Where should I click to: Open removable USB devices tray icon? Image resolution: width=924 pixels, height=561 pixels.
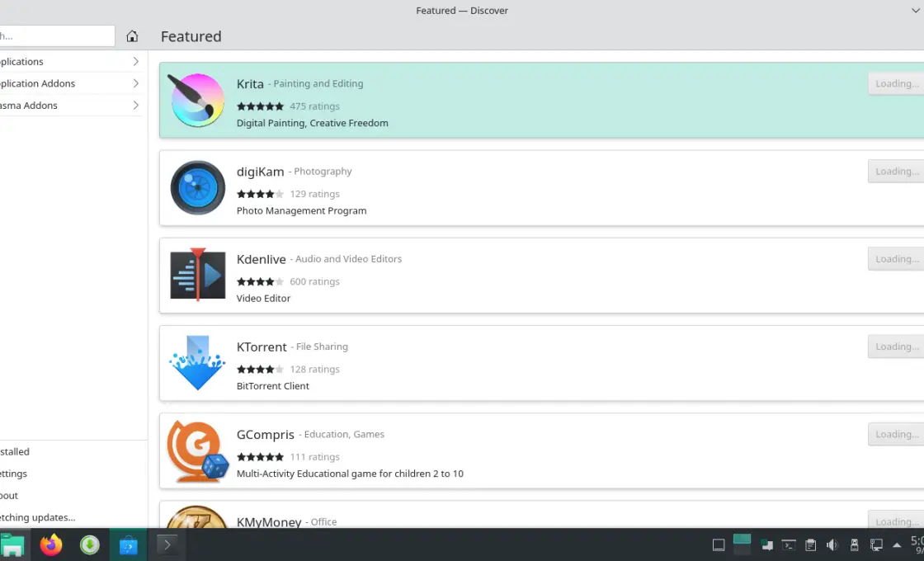(x=854, y=545)
